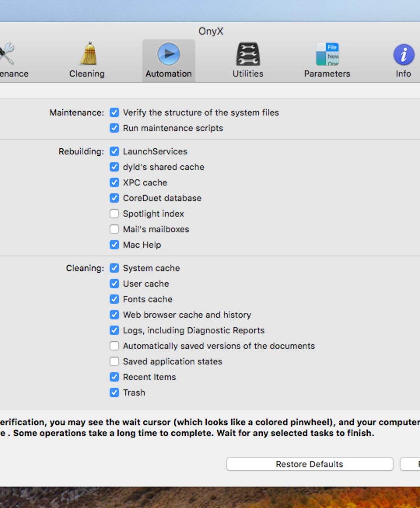Disable Trash cleaning checkbox

[114, 392]
